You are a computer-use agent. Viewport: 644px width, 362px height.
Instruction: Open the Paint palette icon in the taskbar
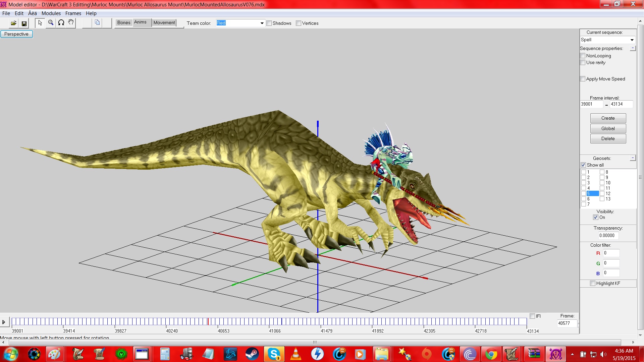54,354
